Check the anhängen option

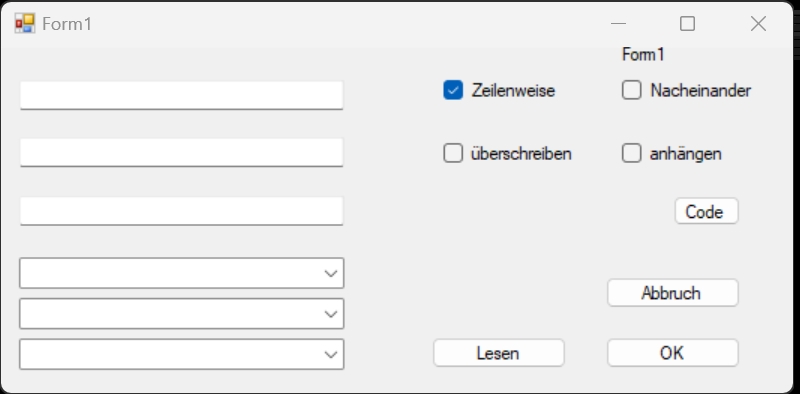pos(632,153)
